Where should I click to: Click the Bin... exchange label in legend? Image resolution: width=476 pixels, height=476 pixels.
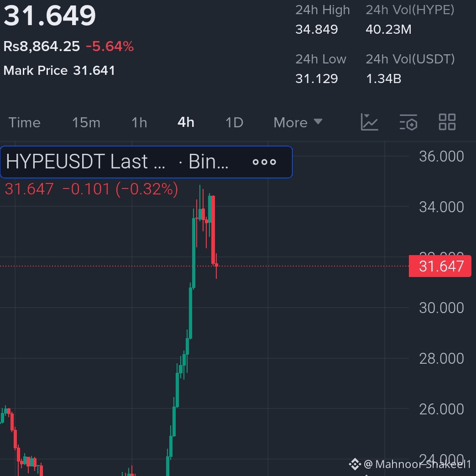point(208,162)
